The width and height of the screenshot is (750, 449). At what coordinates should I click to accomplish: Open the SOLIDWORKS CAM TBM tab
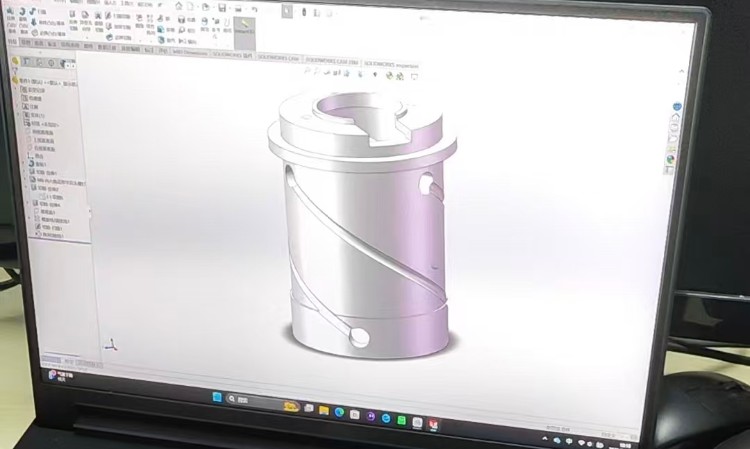[332, 61]
